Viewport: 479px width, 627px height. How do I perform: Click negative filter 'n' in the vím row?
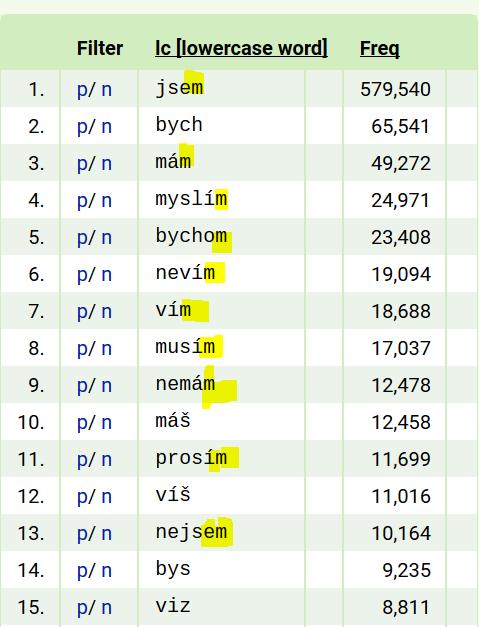point(106,312)
